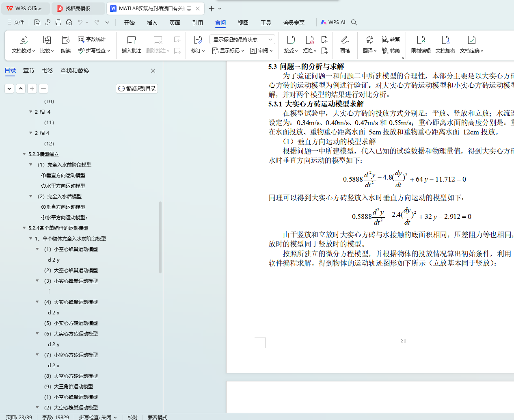
Task: Switch to WPS Office home tab
Action: (25, 8)
